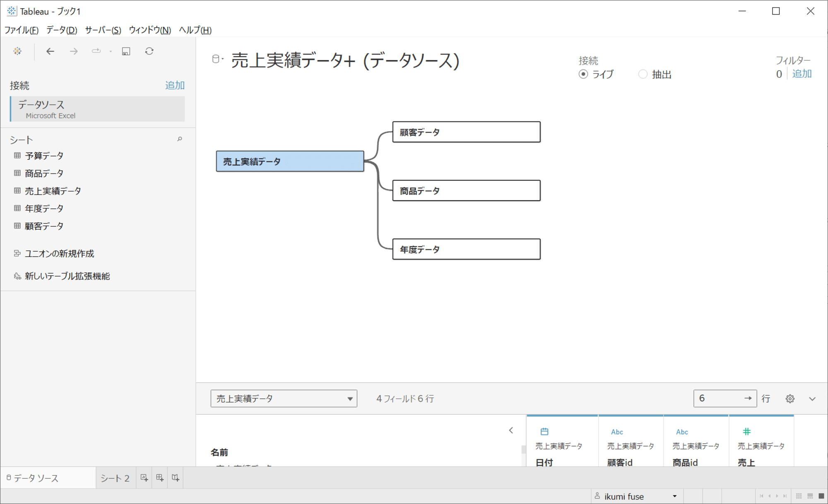Select the 顧客データ table on canvas
The image size is (828, 504).
[x=467, y=132]
